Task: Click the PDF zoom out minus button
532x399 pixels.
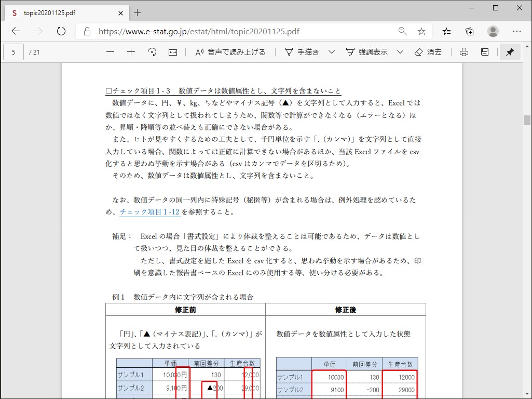Action: 110,52
